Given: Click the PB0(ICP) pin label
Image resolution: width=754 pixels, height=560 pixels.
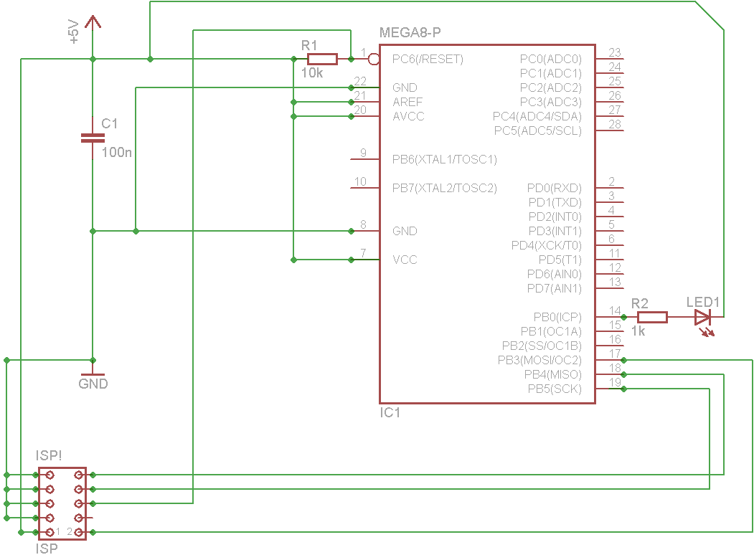Looking at the screenshot, I should pyautogui.click(x=557, y=317).
